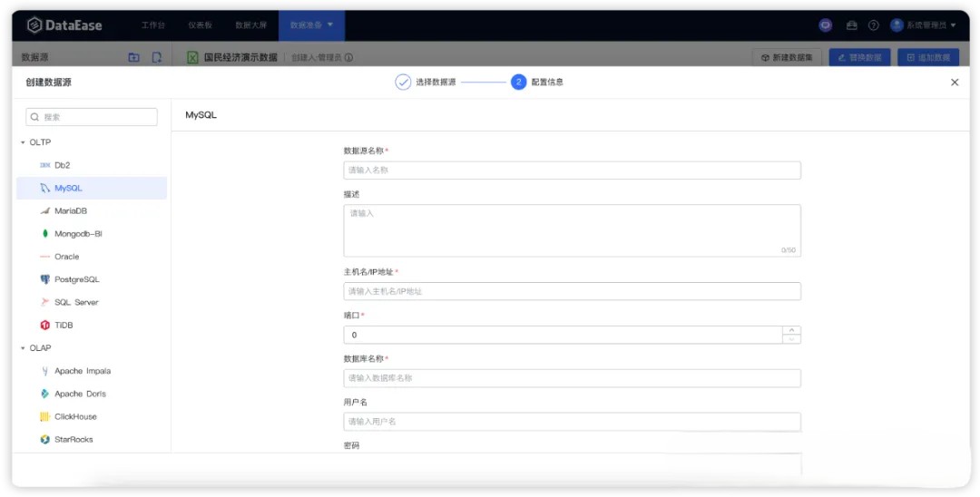Open 系统管理员 user dropdown
Screen dimensions: 980x497
tap(924, 25)
